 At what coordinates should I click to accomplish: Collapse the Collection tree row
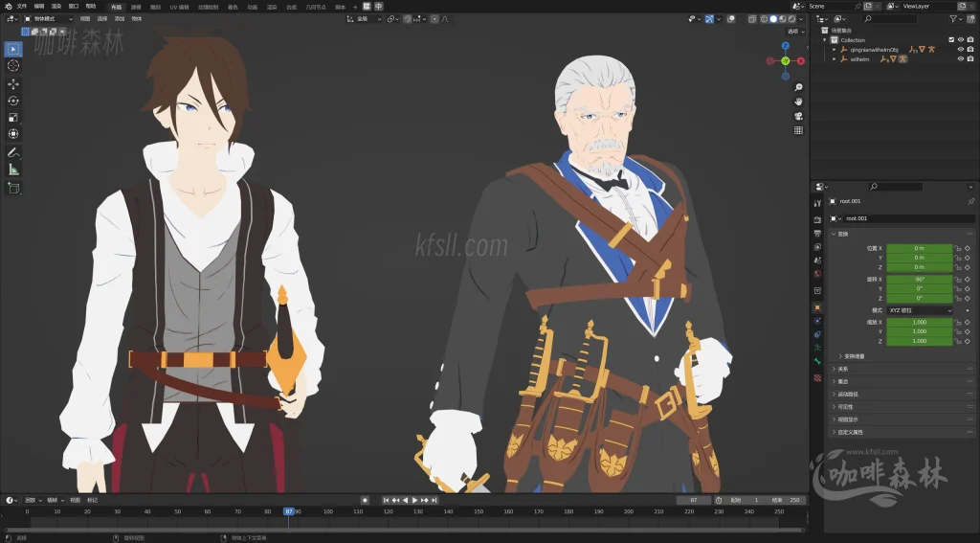point(825,40)
